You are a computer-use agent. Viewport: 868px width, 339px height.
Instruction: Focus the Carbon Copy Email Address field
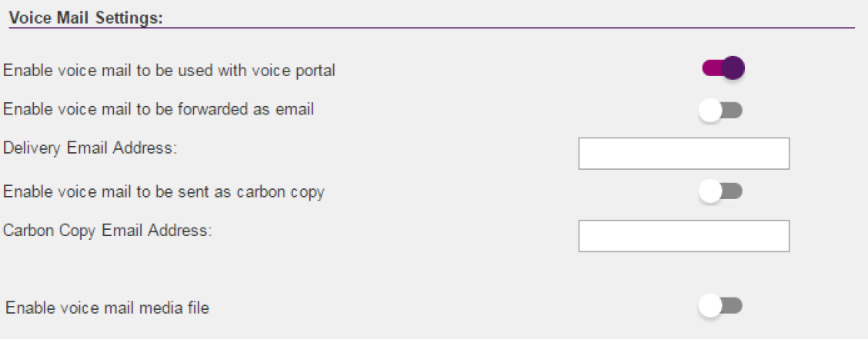(683, 236)
